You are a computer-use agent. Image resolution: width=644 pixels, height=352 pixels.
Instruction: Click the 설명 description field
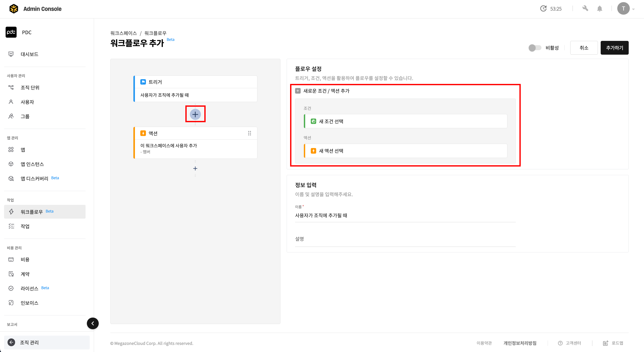(x=405, y=239)
